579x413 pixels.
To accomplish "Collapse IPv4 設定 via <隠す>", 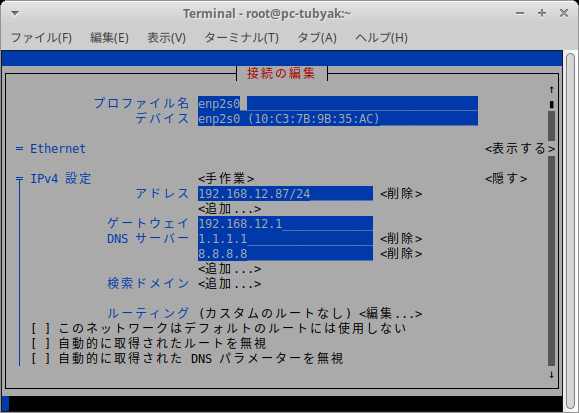I will 506,178.
